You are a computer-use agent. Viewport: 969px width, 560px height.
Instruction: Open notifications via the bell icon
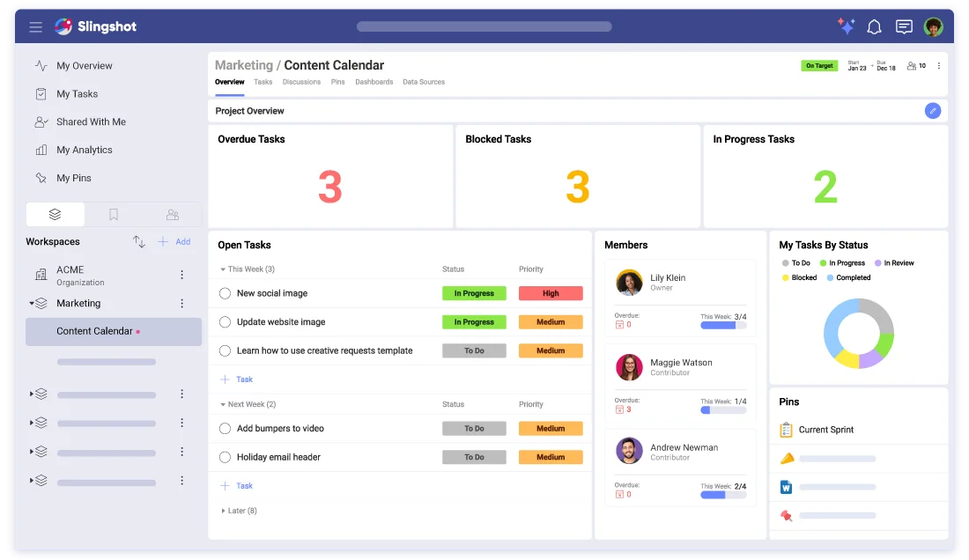tap(874, 26)
